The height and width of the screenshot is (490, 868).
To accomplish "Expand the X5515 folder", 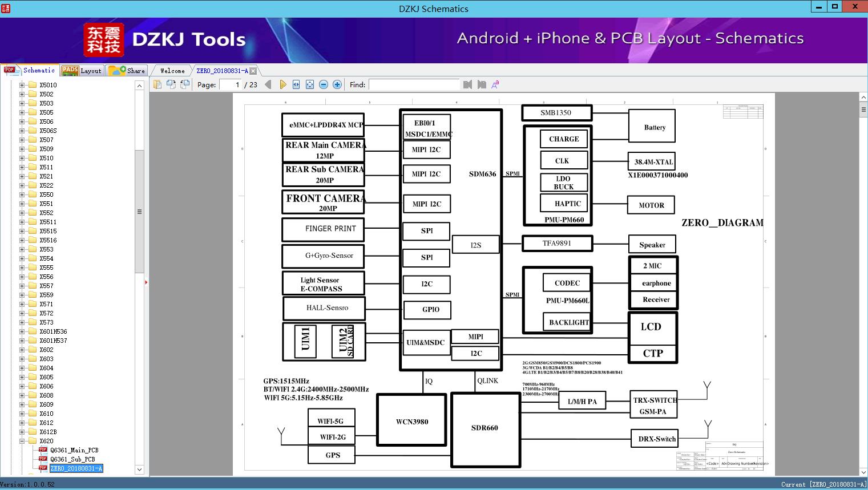I will 22,231.
